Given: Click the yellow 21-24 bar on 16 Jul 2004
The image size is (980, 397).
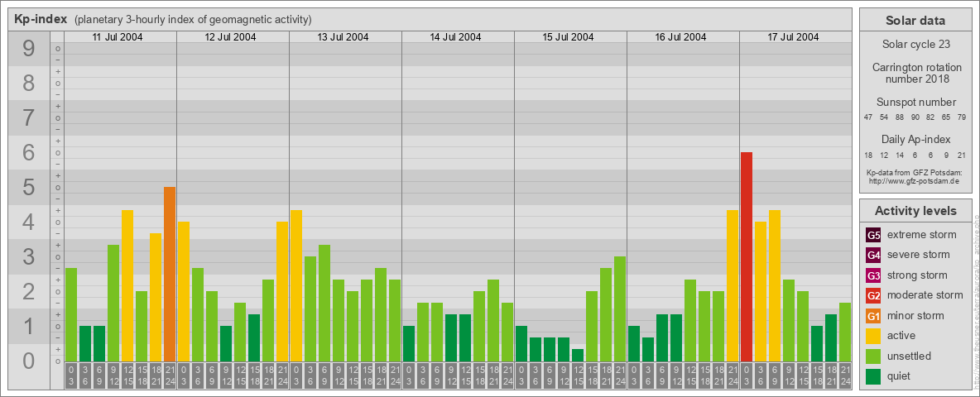Looking at the screenshot, I should [x=732, y=285].
